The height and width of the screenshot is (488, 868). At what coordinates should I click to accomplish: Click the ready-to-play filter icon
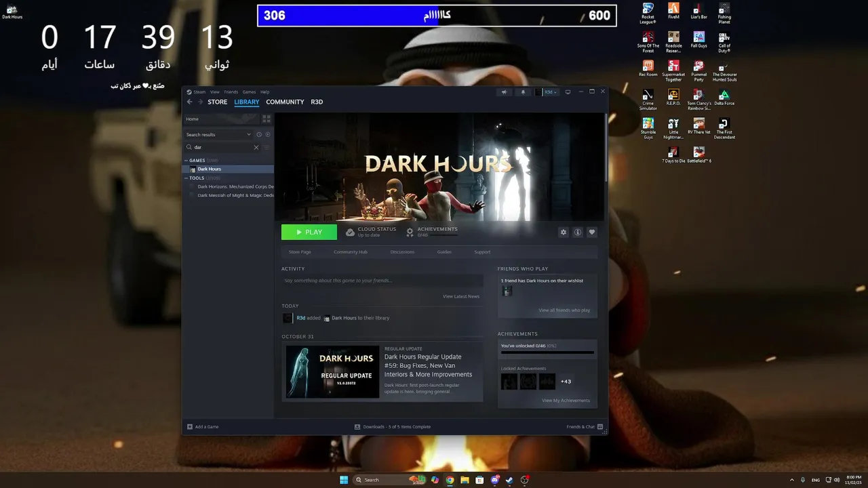pos(268,134)
